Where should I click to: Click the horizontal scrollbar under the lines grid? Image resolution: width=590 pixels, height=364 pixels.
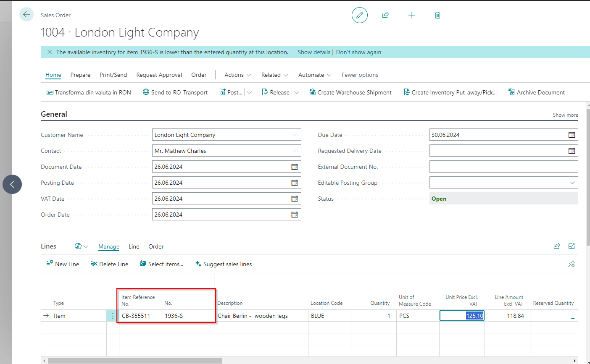135,361
